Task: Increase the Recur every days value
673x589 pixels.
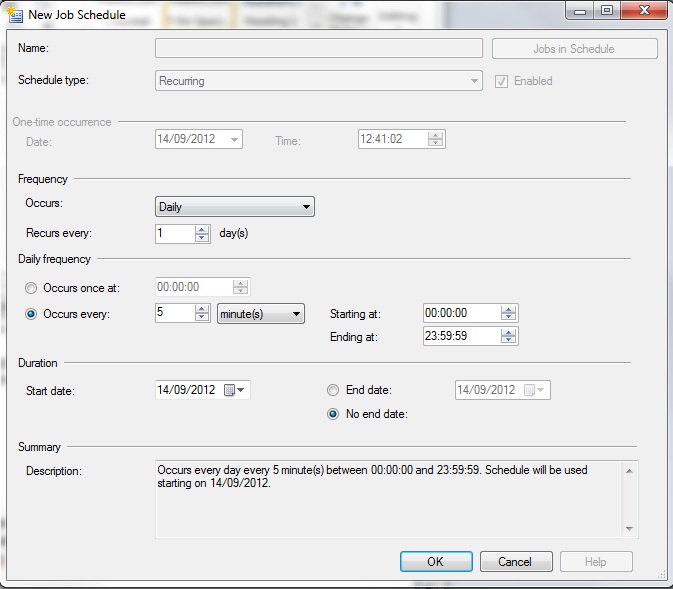Action: pos(202,229)
